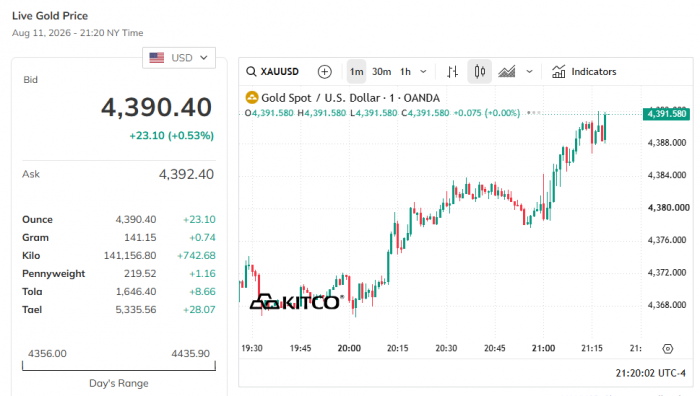Switch to the 1h timeframe
This screenshot has width=700, height=396.
tap(405, 71)
